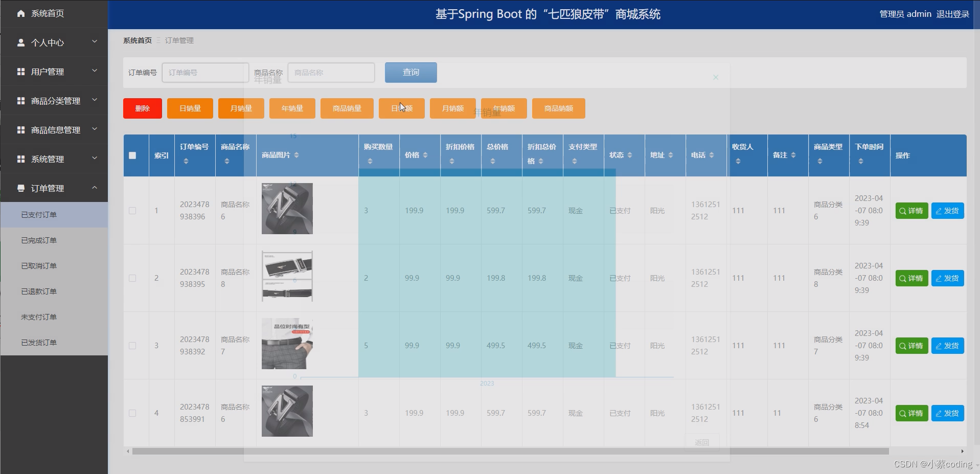
Task: Sort by 电话 column arrows
Action: click(712, 155)
